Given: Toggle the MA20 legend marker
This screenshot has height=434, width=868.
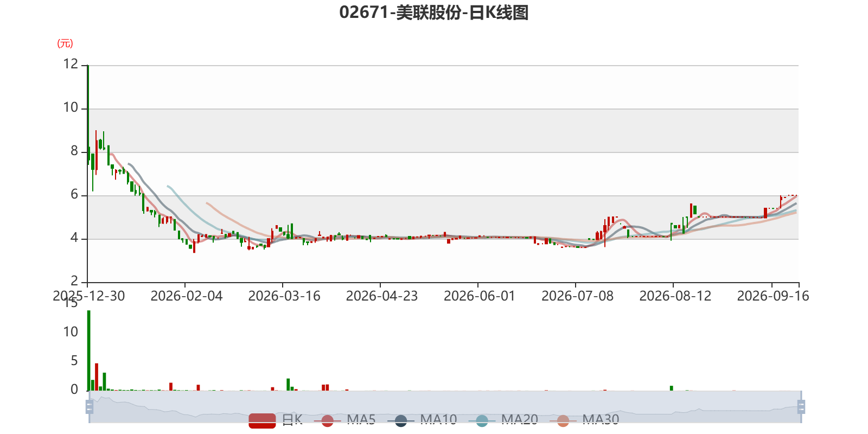Looking at the screenshot, I should point(482,420).
